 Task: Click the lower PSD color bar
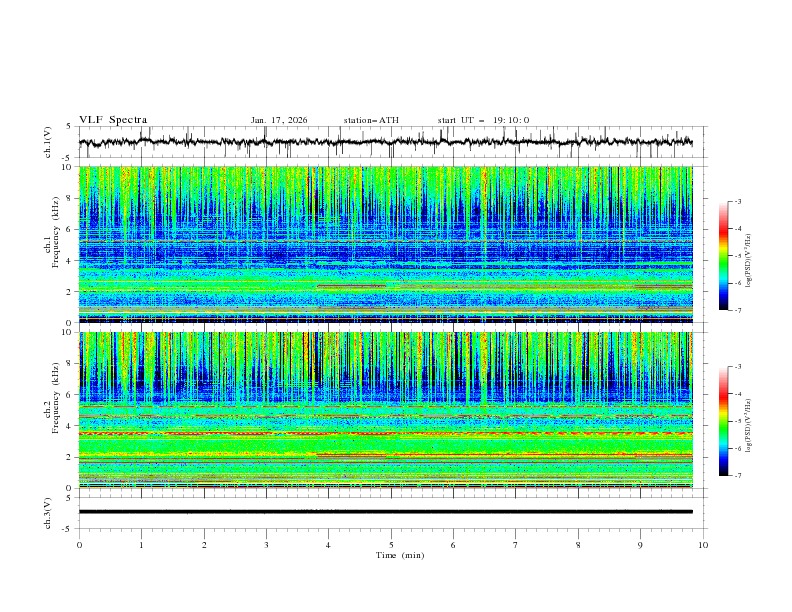click(723, 421)
